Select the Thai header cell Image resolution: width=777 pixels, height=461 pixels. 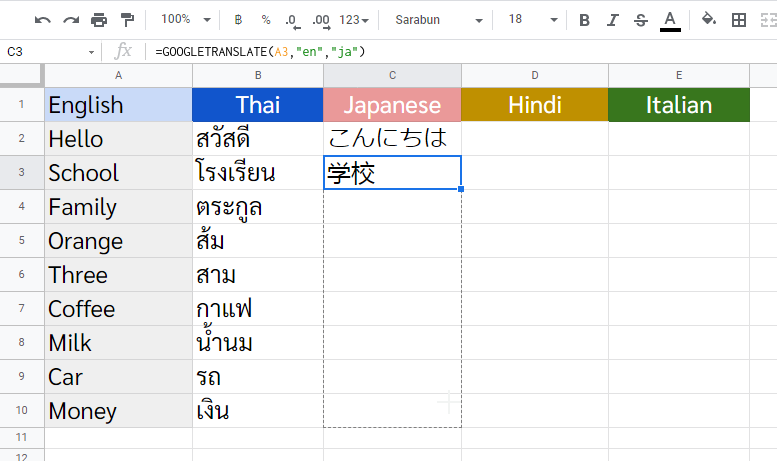pyautogui.click(x=258, y=105)
